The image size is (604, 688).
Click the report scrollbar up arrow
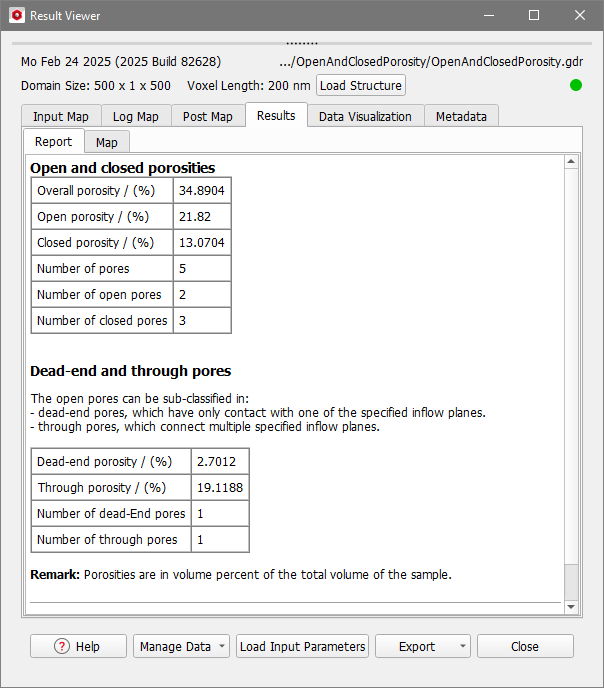point(571,161)
